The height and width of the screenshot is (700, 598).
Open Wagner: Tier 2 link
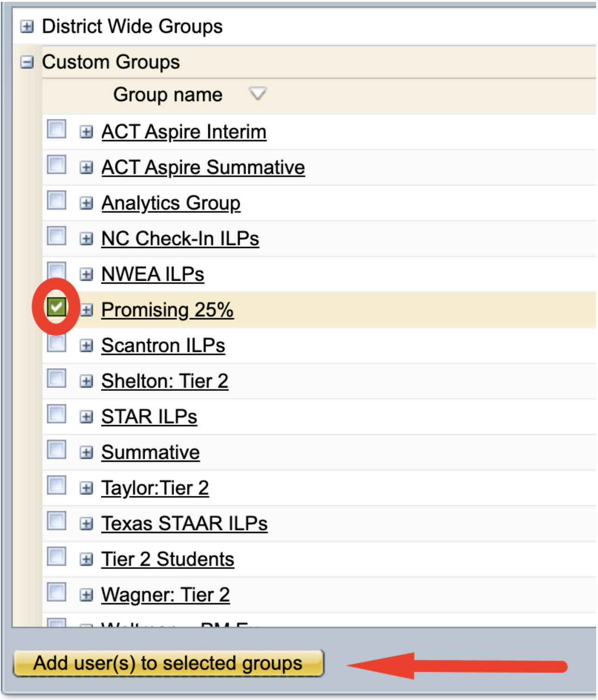pos(166,595)
